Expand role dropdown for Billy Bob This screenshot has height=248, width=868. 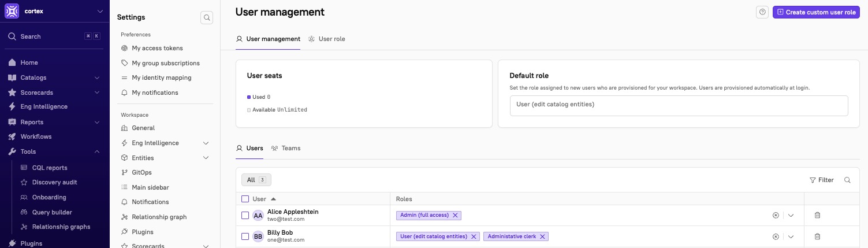click(x=791, y=236)
